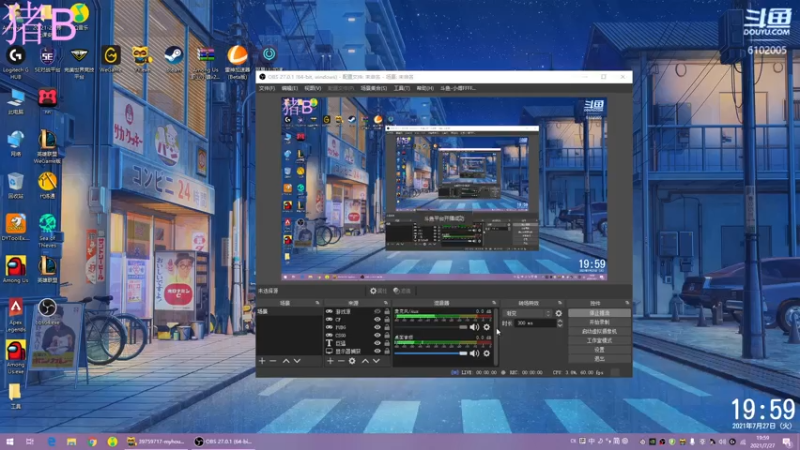Toggle the lock on the CSGO source
Image resolution: width=800 pixels, height=450 pixels.
click(x=387, y=335)
